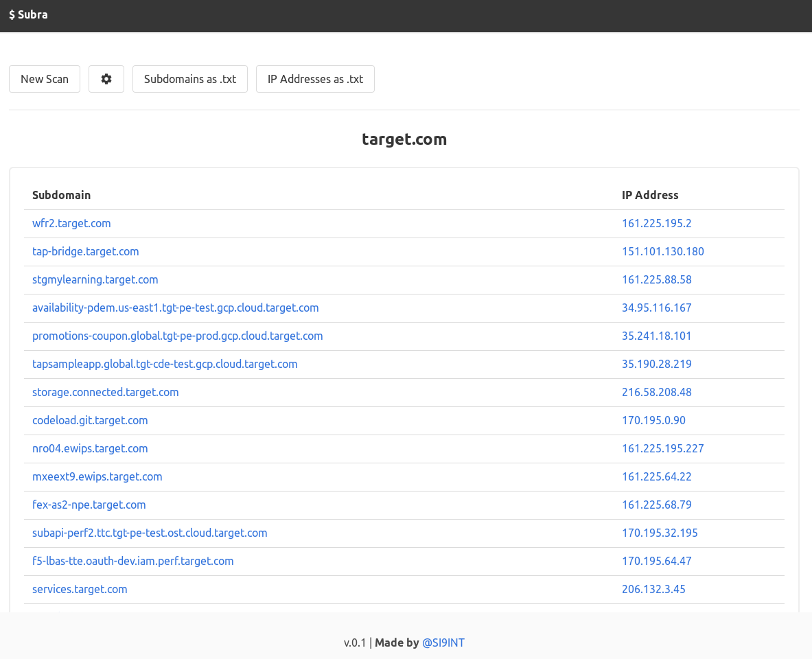Open tap-bridge.target.com link
812x659 pixels.
click(85, 251)
